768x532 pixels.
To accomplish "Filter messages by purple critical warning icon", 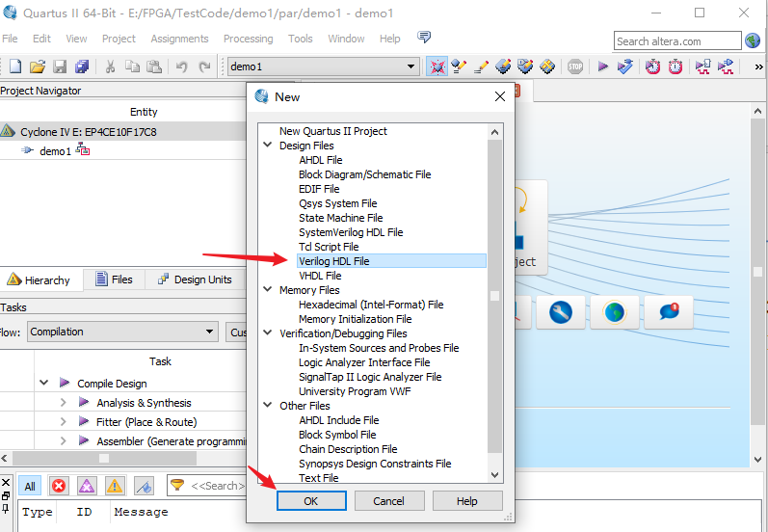I will 87,486.
